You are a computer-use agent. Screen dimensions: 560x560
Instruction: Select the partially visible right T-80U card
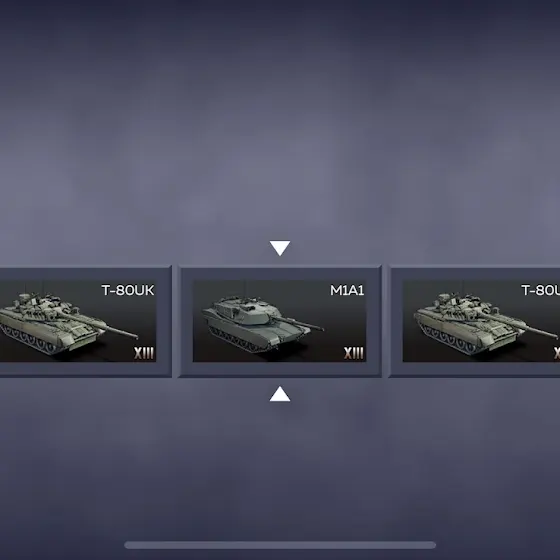pyautogui.click(x=474, y=321)
